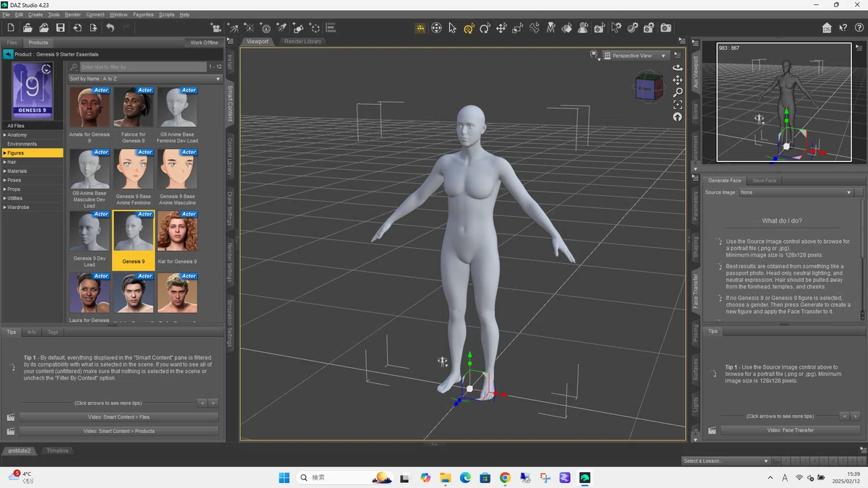Image resolution: width=868 pixels, height=488 pixels.
Task: Switch to the Timeline tab
Action: tap(58, 451)
